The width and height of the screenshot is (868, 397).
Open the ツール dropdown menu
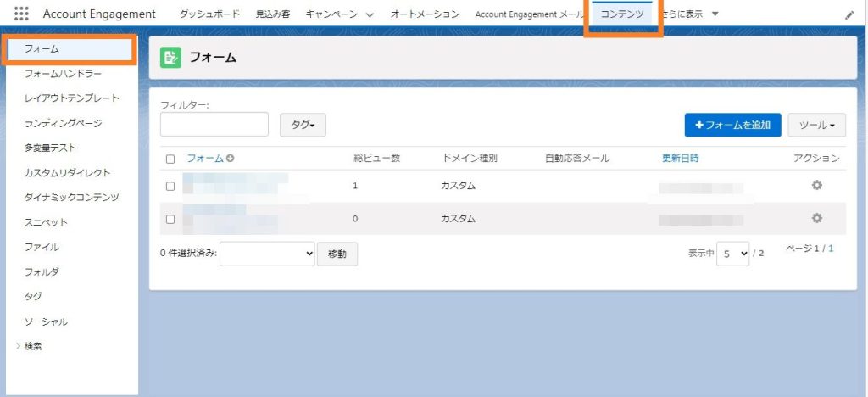[x=816, y=126]
